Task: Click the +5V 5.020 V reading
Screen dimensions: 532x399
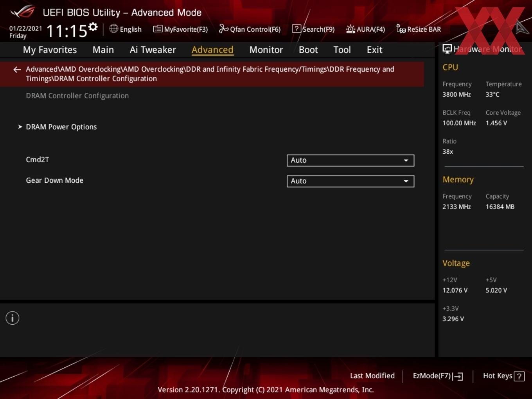Action: [496, 290]
